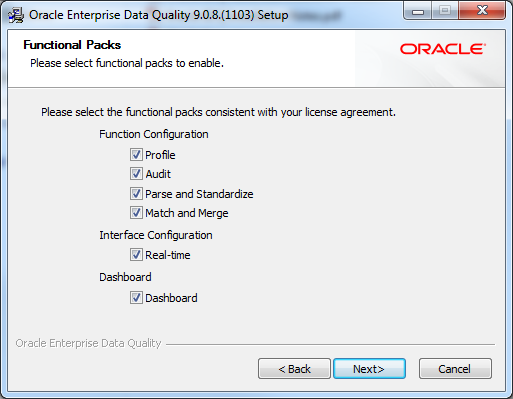Image resolution: width=513 pixels, height=399 pixels.
Task: Click the Interface Configuration heading
Action: pos(156,235)
